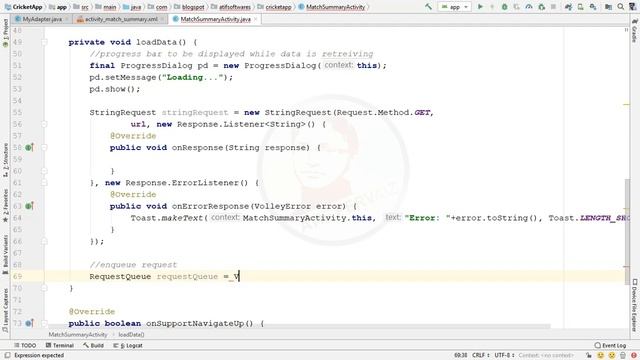Click MatchSummaryActivity in the top navigation bar
This screenshot has height=360, width=640.
(332, 7)
